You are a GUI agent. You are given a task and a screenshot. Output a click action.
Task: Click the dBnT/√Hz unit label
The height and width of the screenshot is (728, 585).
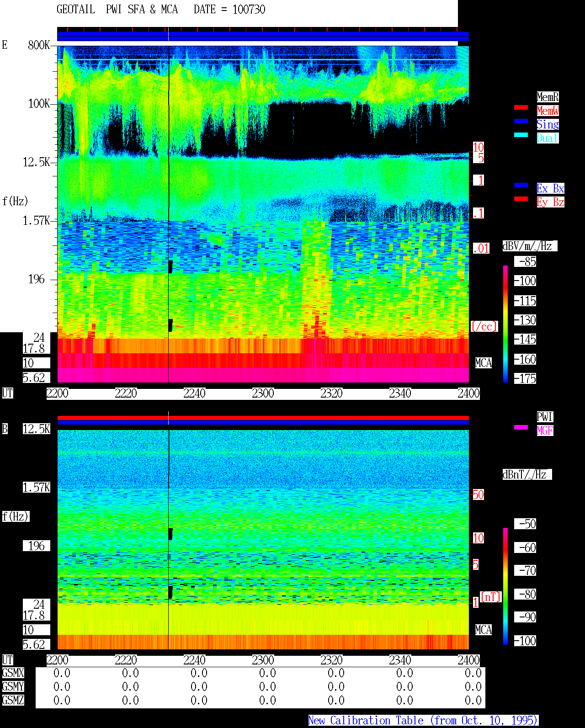tap(527, 474)
